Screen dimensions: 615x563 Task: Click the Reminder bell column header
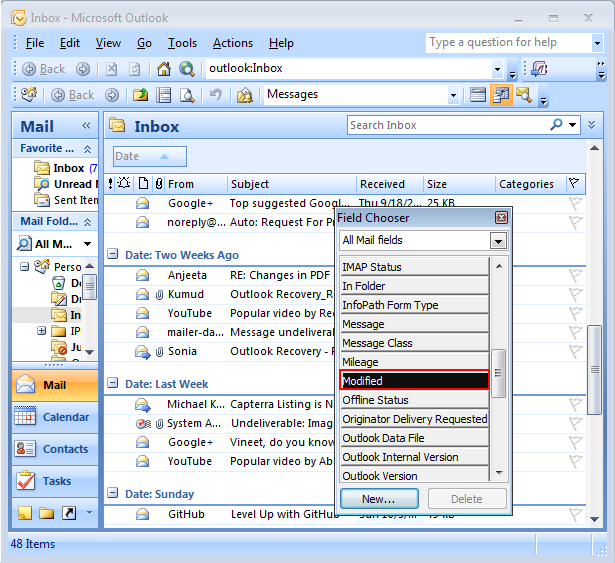click(124, 183)
